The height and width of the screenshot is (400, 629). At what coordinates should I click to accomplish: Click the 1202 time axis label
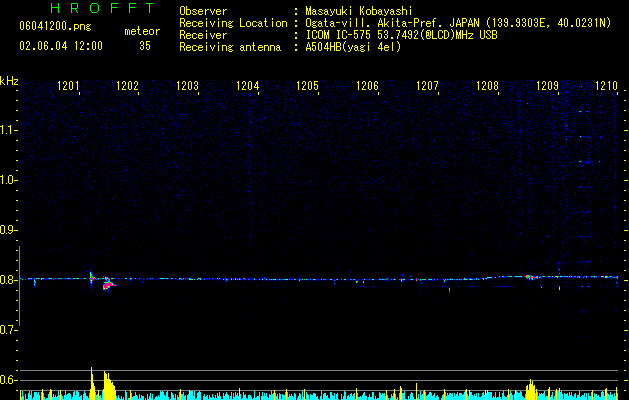pyautogui.click(x=127, y=86)
